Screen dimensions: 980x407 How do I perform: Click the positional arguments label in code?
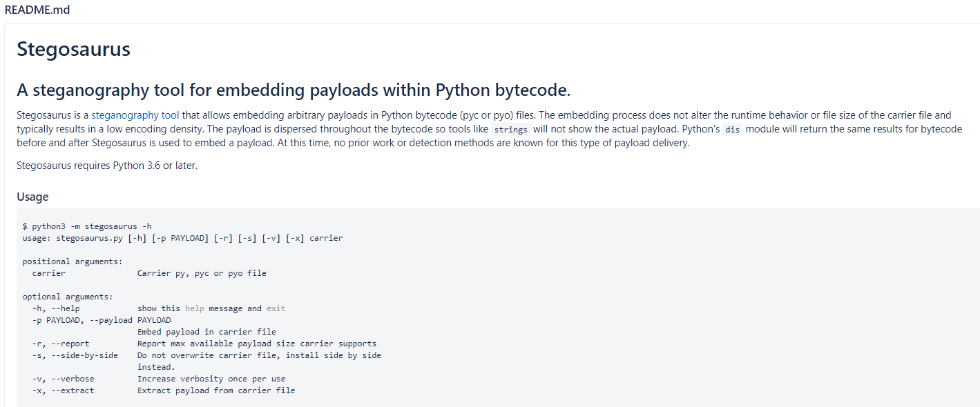(x=73, y=261)
